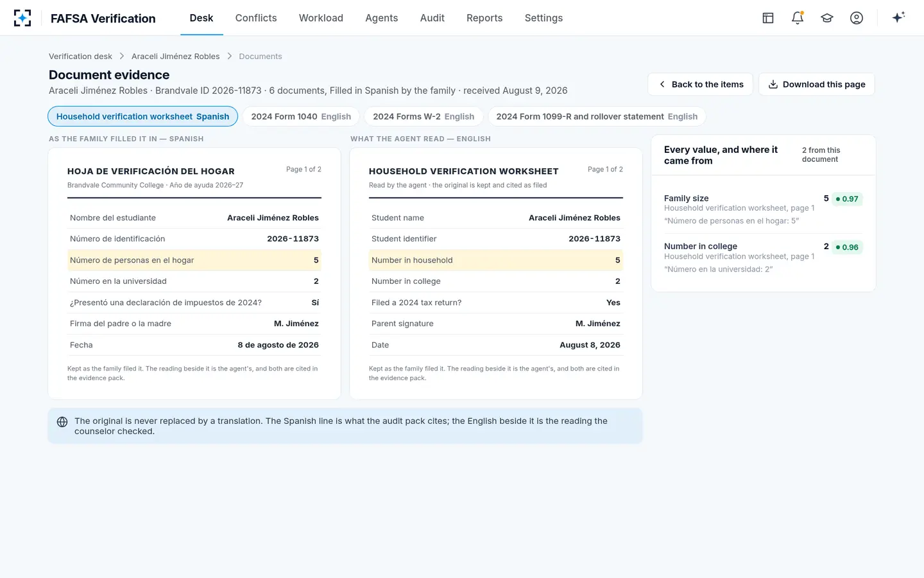Click the 0.97 confidence badge
The image size is (924, 578).
[x=847, y=199]
